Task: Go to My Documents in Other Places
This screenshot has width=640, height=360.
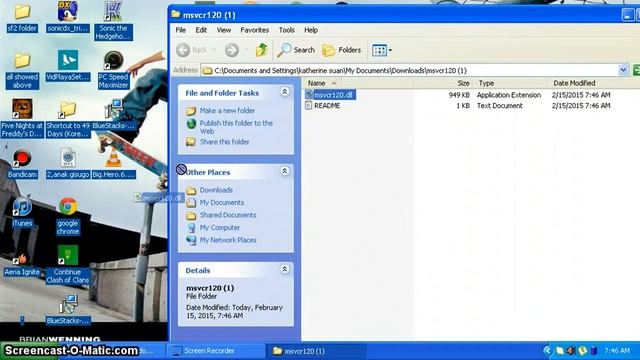Action: tap(222, 202)
